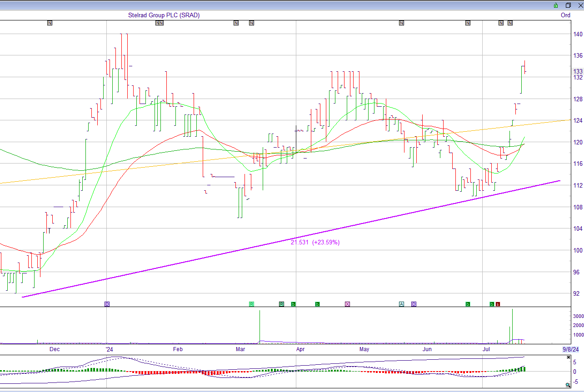Open the purple D dividend marker in January
584x392 pixels.
click(107, 304)
